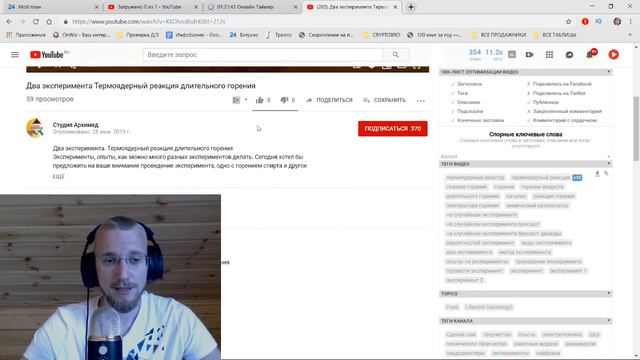Expand description with ЕЩЁ

pyautogui.click(x=58, y=176)
